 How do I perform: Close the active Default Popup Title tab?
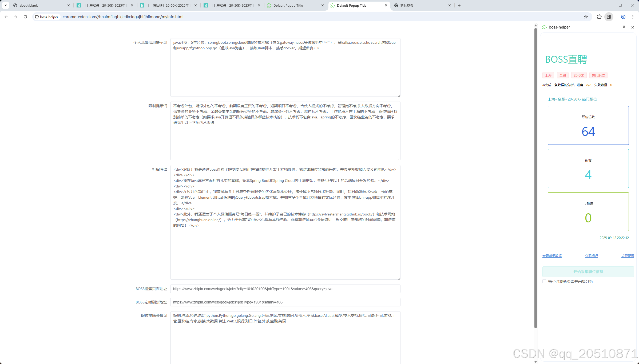click(386, 5)
